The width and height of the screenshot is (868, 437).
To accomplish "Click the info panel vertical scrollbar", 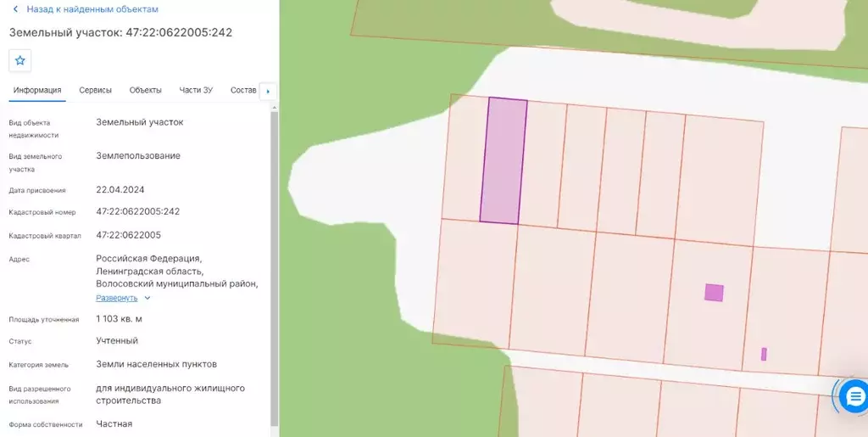I will pos(275,269).
